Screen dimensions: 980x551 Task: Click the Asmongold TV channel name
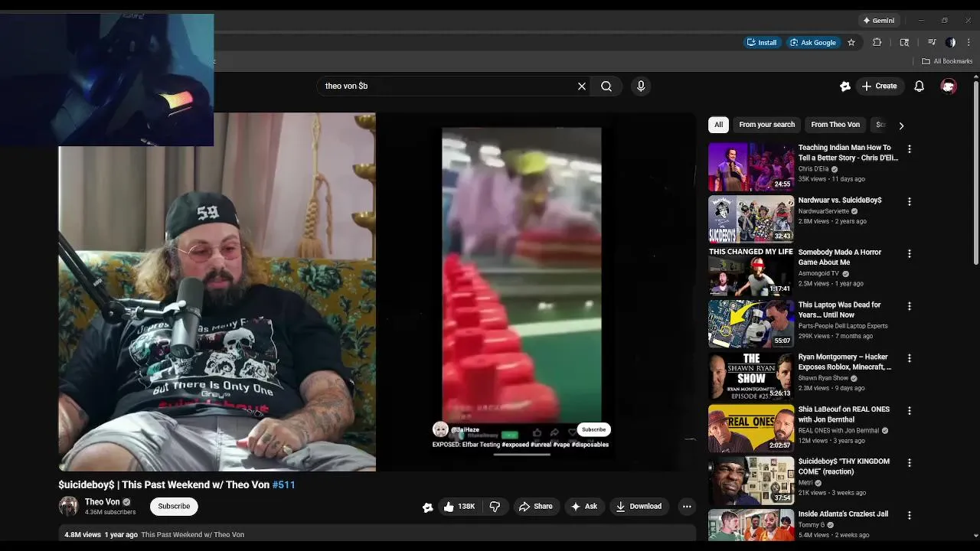819,273
